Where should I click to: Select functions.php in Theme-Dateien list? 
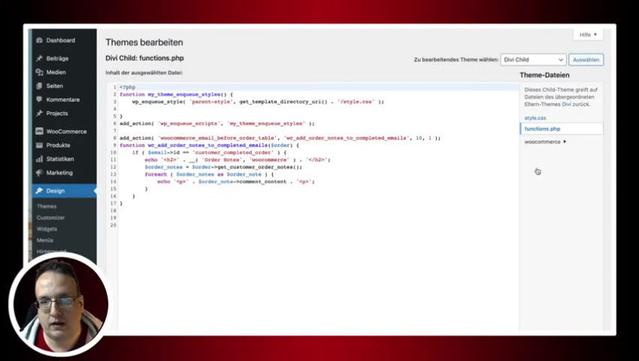click(x=542, y=129)
